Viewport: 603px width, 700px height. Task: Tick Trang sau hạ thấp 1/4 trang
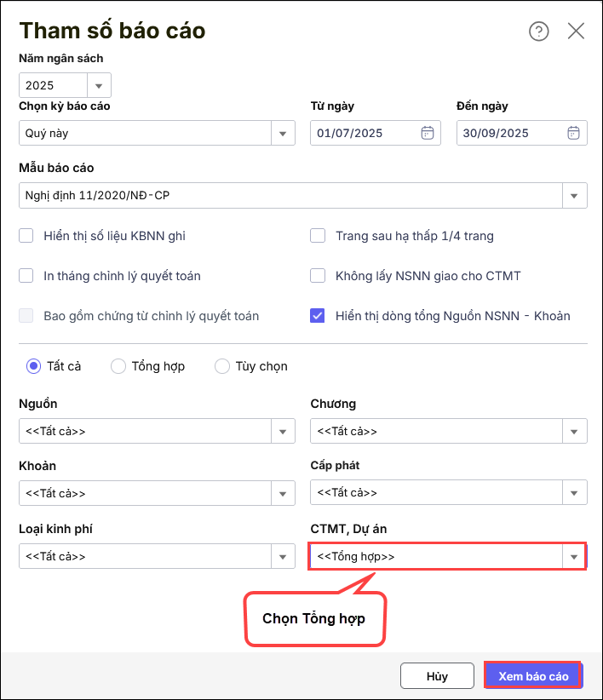pos(318,236)
